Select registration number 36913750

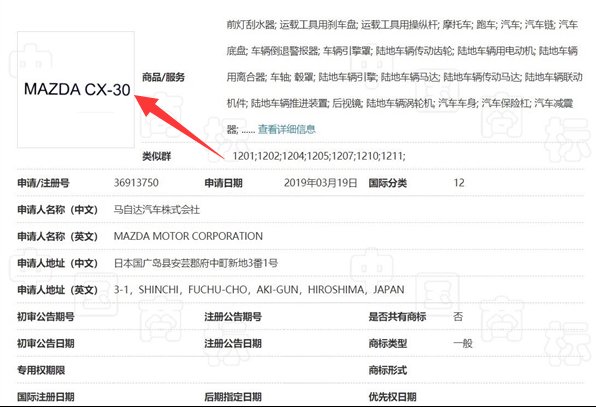[x=136, y=183]
